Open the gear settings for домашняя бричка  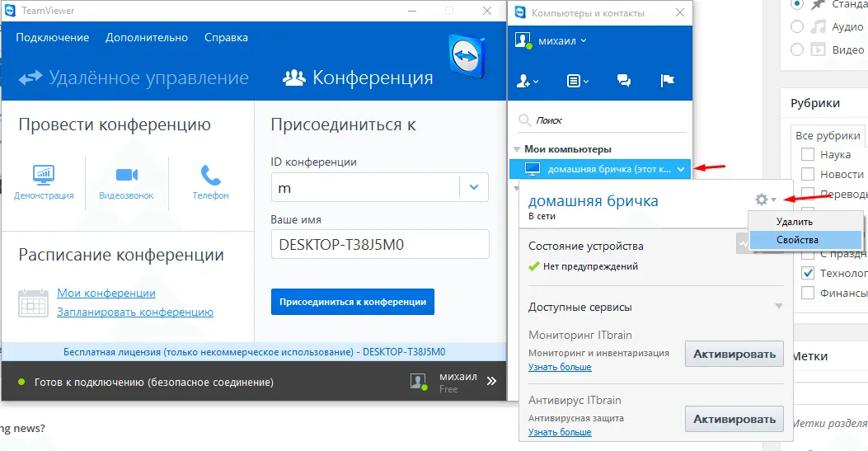point(765,200)
